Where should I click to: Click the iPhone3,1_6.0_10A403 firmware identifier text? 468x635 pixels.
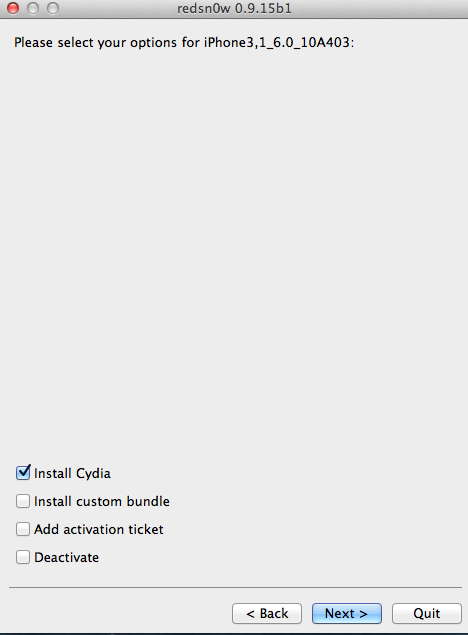pyautogui.click(x=277, y=43)
